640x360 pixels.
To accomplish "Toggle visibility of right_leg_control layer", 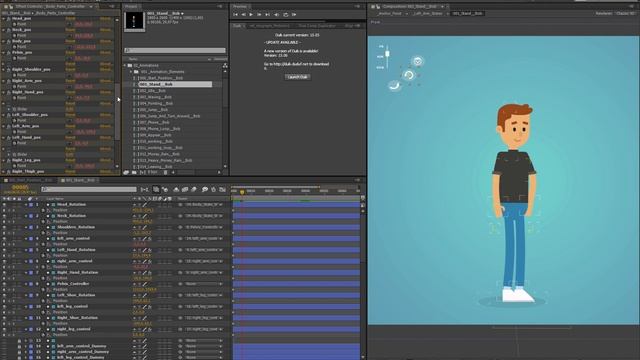I will click(4, 329).
